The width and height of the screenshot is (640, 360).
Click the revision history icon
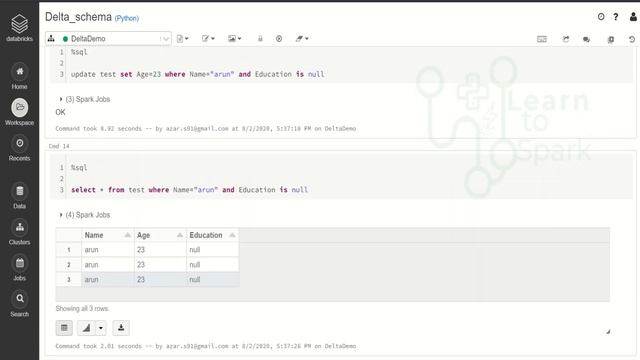pos(632,39)
